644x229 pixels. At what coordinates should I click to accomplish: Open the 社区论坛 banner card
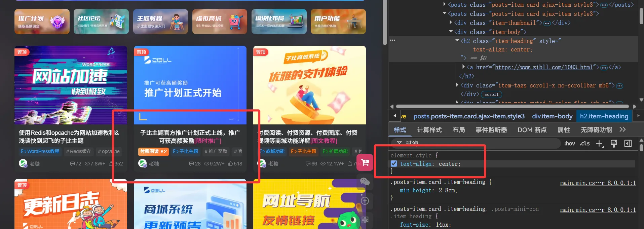[x=101, y=22]
